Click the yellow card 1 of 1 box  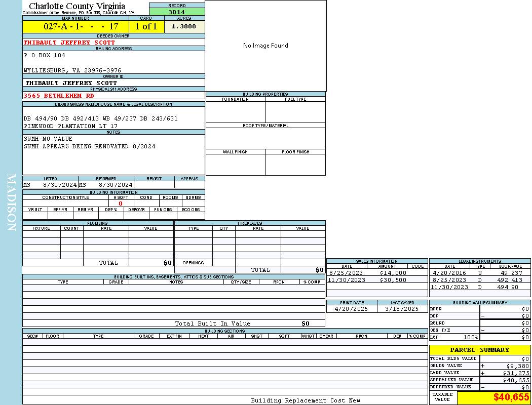(x=146, y=26)
